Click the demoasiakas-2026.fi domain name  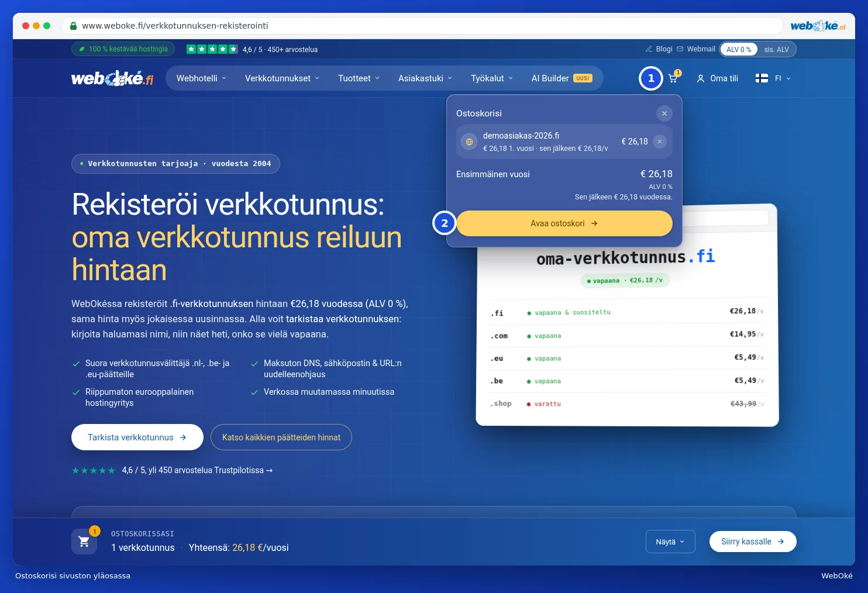pyautogui.click(x=521, y=136)
